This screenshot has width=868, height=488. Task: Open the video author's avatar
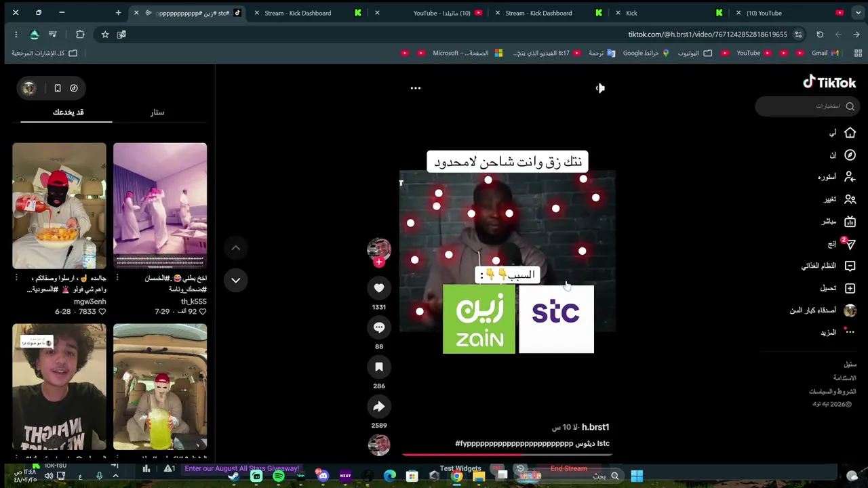point(379,249)
